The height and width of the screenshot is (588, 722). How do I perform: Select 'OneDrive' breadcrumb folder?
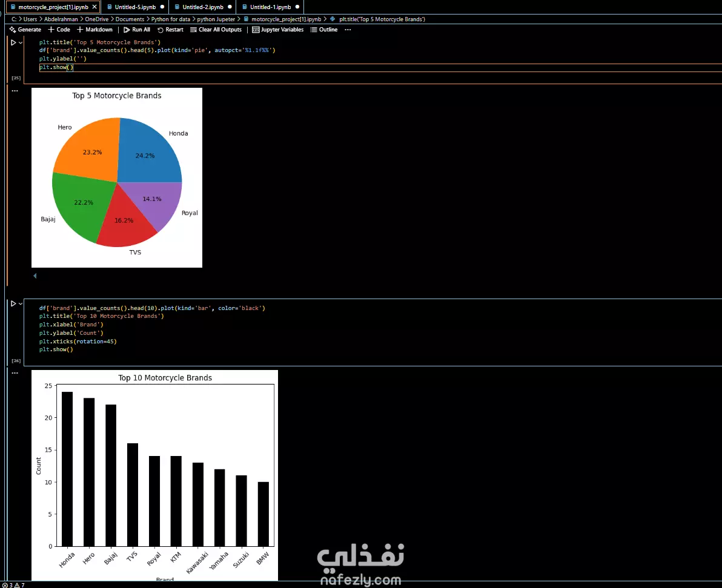pos(97,19)
